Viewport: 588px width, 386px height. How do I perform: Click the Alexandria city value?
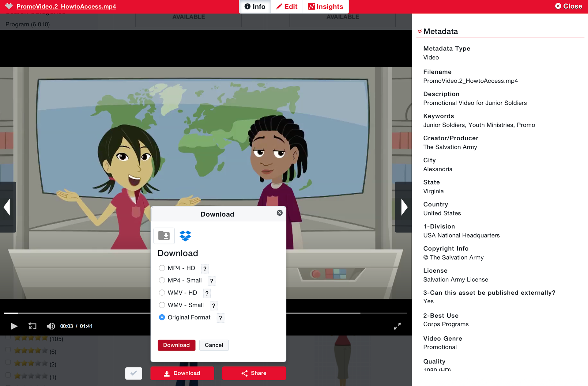(x=438, y=169)
